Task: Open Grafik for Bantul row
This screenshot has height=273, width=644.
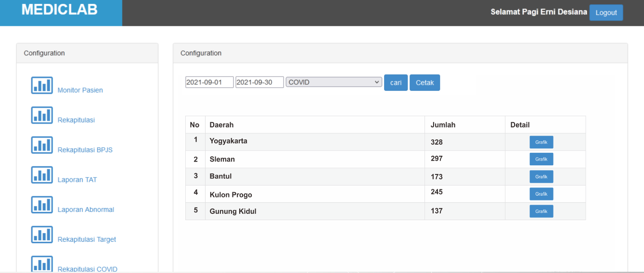Action: click(x=541, y=177)
